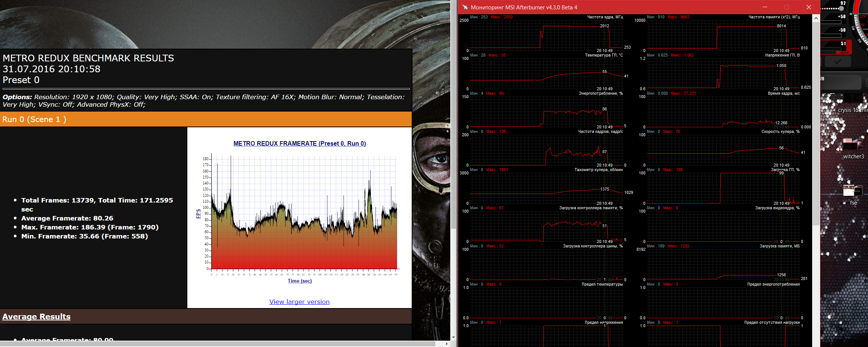Click the "Скорость кулера, %" graph label

click(x=780, y=131)
